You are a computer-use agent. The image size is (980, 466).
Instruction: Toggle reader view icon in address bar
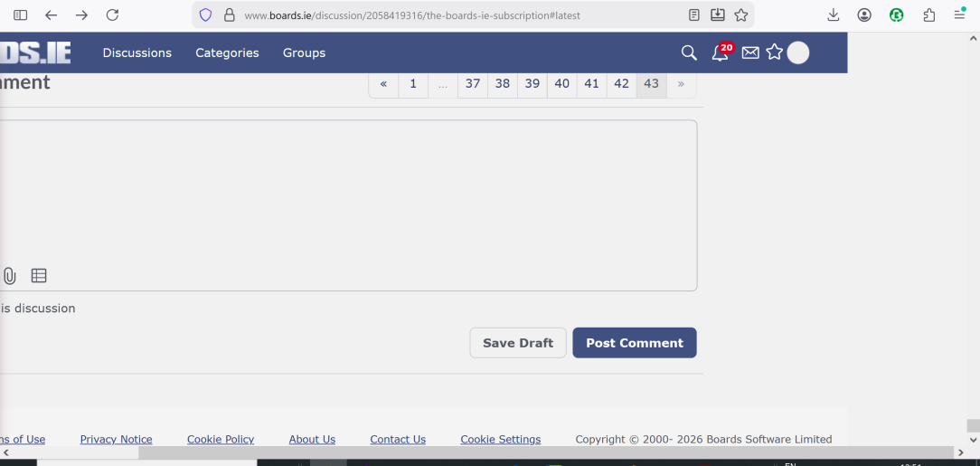[693, 15]
